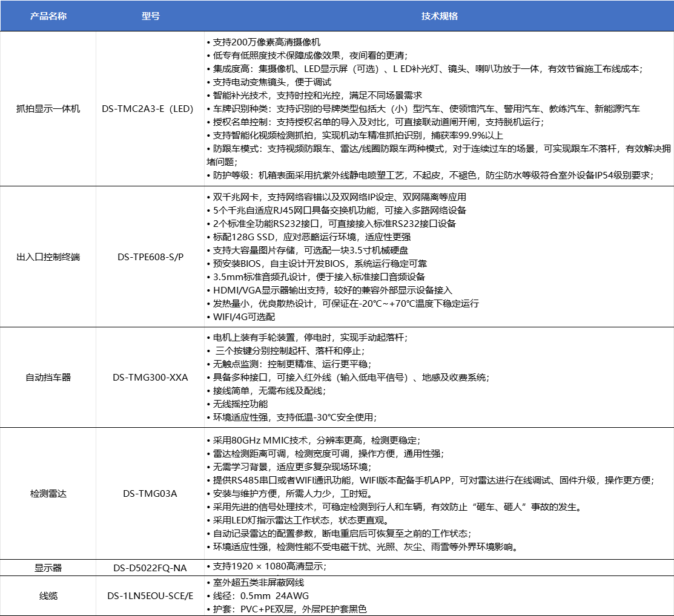Image resolution: width=674 pixels, height=616 pixels.
Task: Select the 自动挡车器 product cell
Action: (48, 377)
